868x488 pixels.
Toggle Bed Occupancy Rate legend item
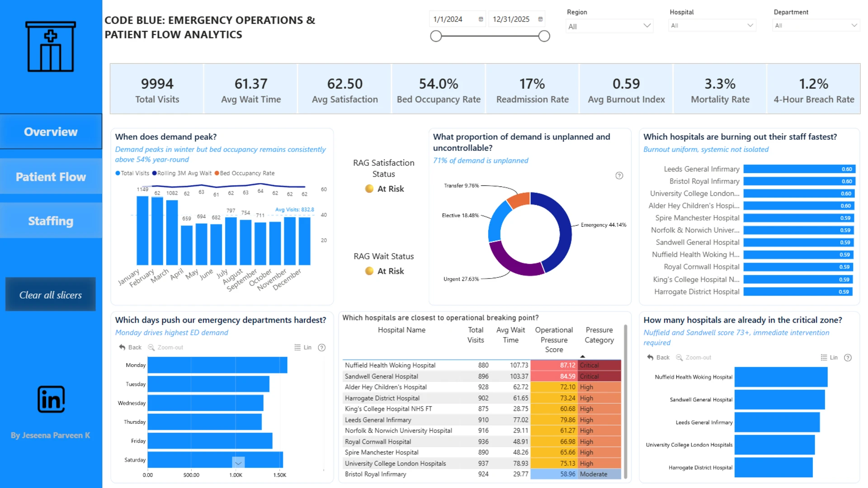point(245,173)
